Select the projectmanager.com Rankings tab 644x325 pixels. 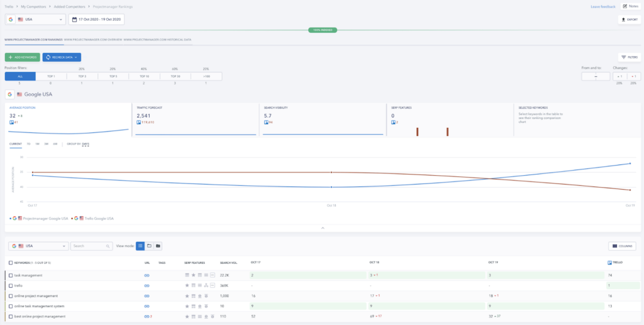[x=33, y=40]
